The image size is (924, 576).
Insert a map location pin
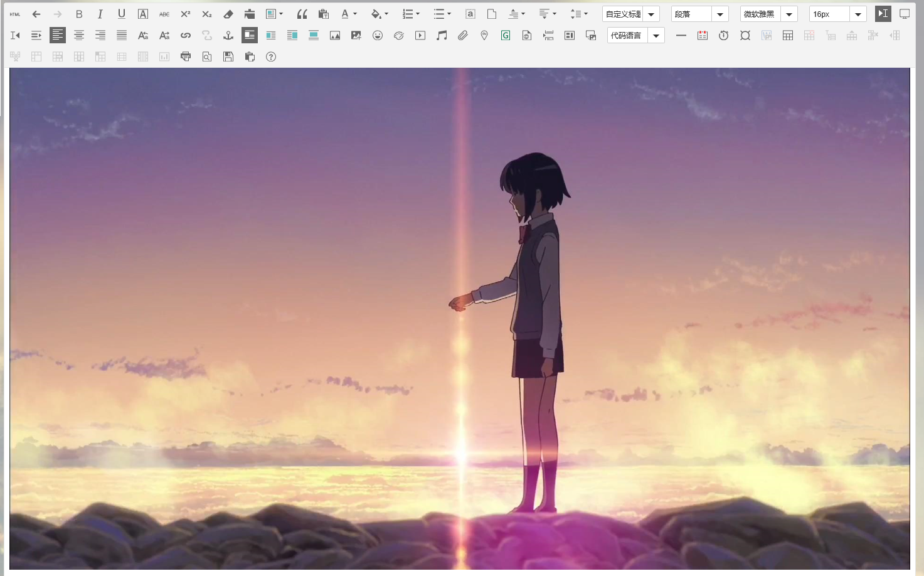click(x=484, y=35)
